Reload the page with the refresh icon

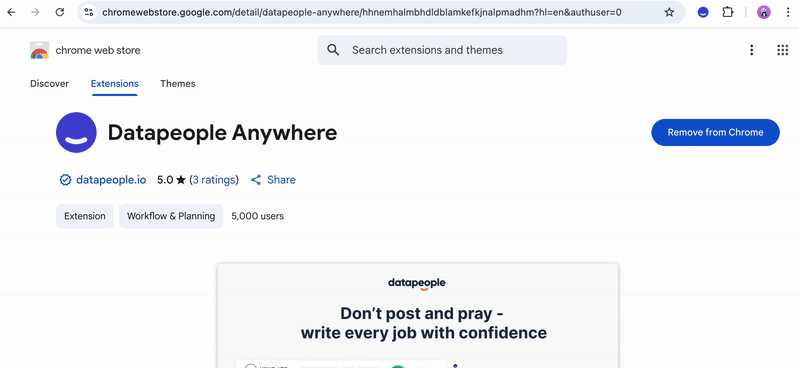(60, 12)
